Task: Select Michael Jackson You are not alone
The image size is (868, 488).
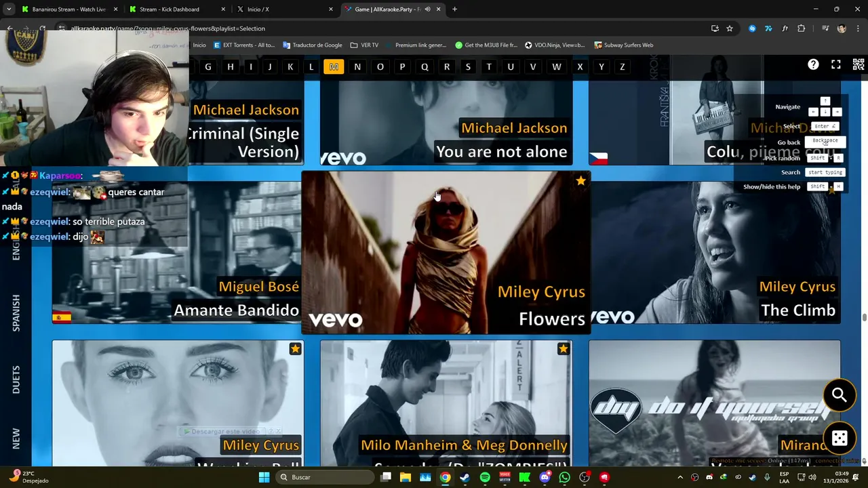Action: click(x=446, y=123)
